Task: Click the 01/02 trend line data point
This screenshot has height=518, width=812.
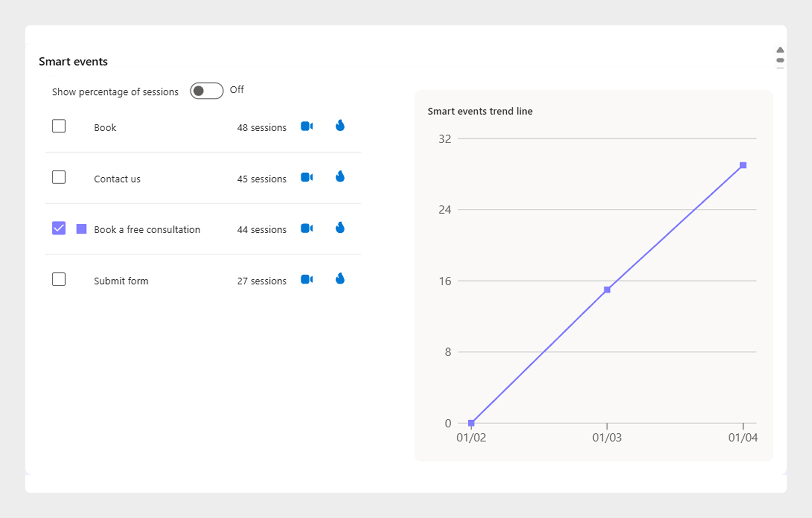Action: (x=471, y=423)
